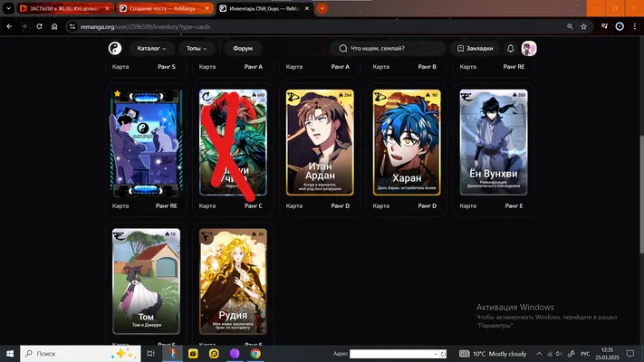Select the red-crossed Учиха card
The height and width of the screenshot is (362, 644).
click(x=233, y=142)
